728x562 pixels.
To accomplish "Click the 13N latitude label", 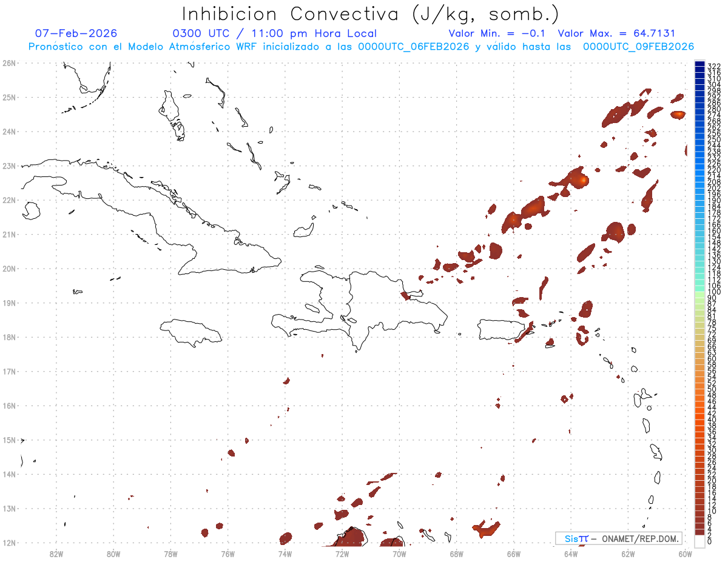I will pos(8,509).
